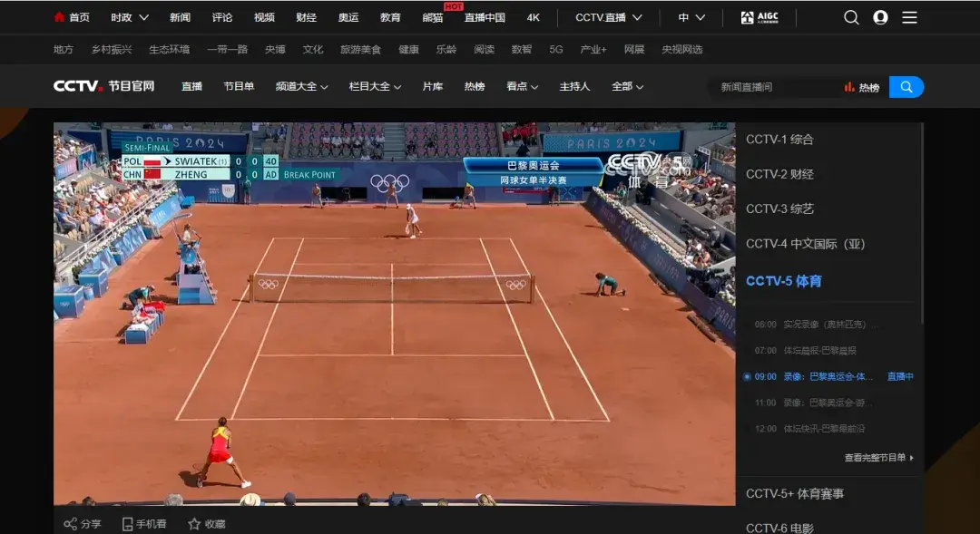Open 查看完整节目单 full schedule link
Screen dimensions: 980x534
click(x=878, y=458)
